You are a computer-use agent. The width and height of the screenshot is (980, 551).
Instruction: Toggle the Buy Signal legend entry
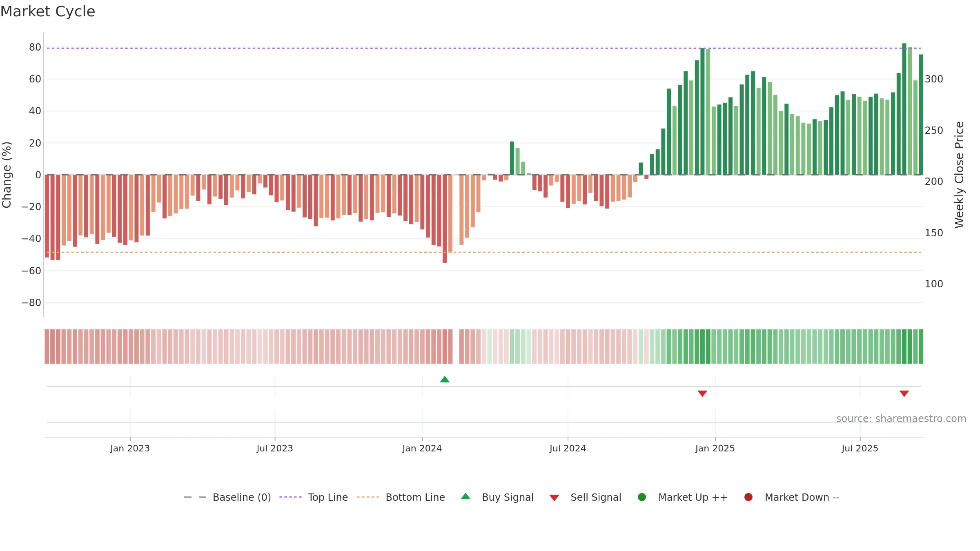[x=497, y=497]
